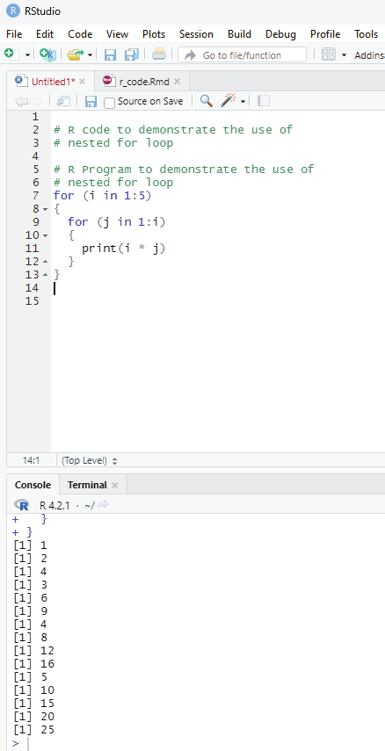
Task: Click the Go to file/function search field
Action: (242, 55)
